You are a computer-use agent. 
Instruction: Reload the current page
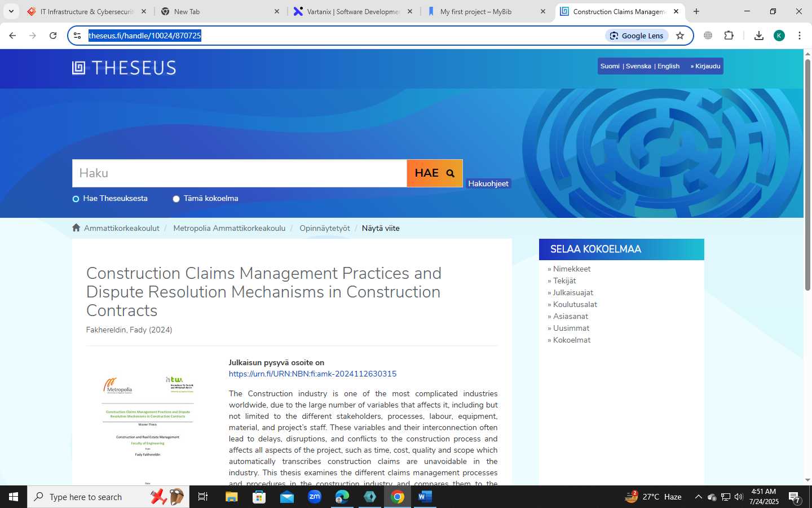pos(53,36)
